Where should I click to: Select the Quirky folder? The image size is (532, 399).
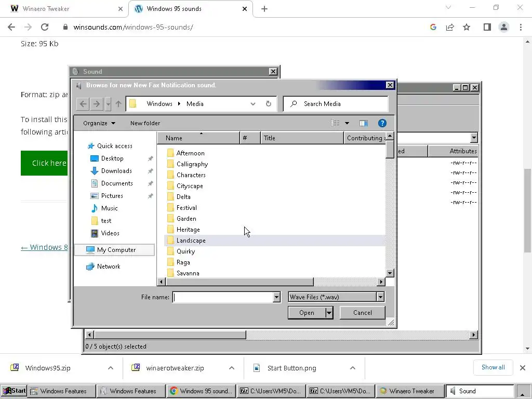pos(185,251)
